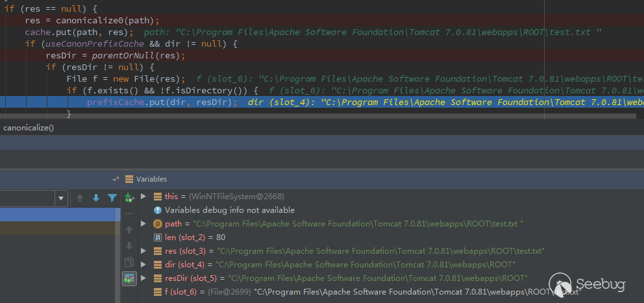The height and width of the screenshot is (303, 644).
Task: Expand the path parameter variable
Action: click(143, 223)
